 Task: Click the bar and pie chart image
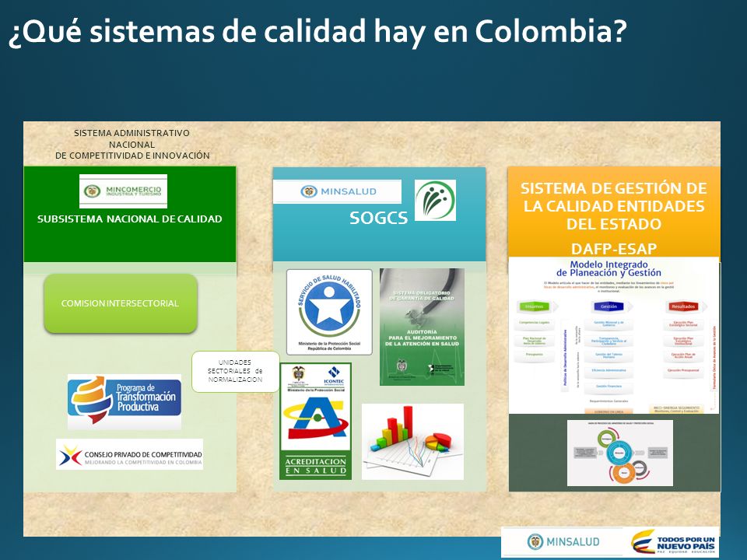pos(412,442)
